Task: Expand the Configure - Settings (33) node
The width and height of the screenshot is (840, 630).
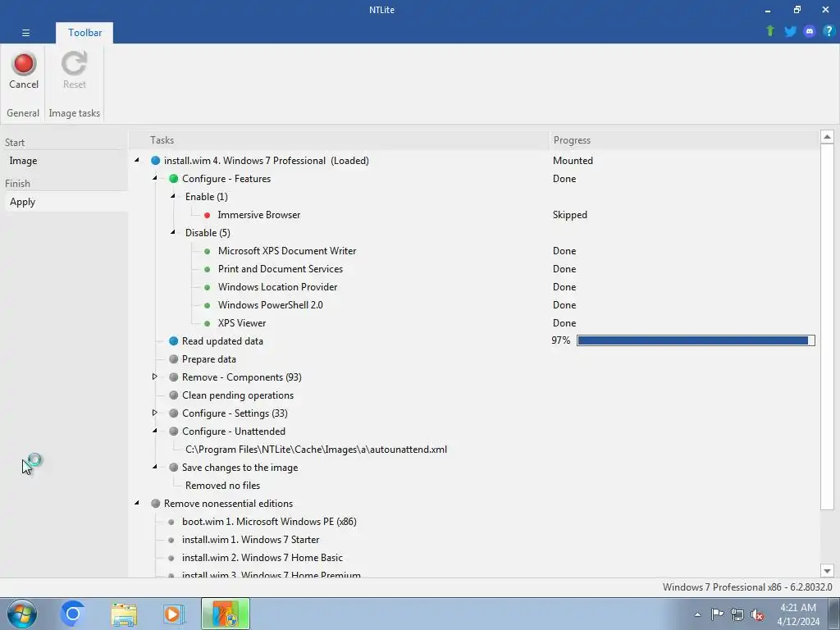Action: point(155,413)
